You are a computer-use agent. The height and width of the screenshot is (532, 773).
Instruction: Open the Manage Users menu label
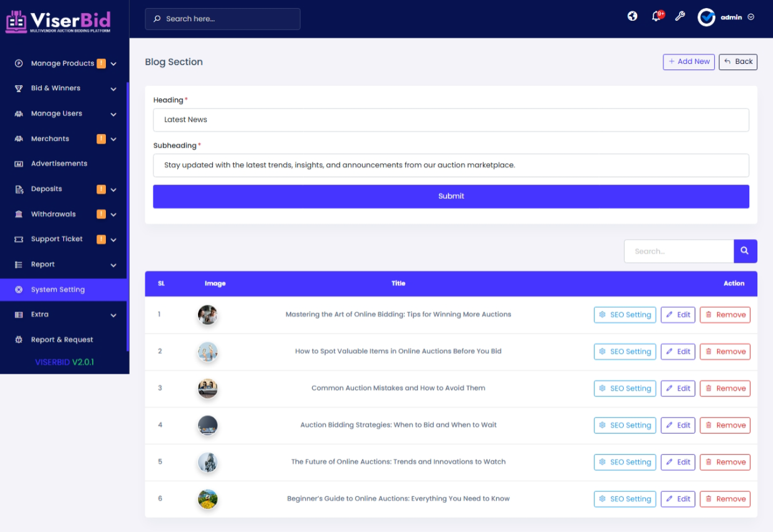[x=56, y=114]
